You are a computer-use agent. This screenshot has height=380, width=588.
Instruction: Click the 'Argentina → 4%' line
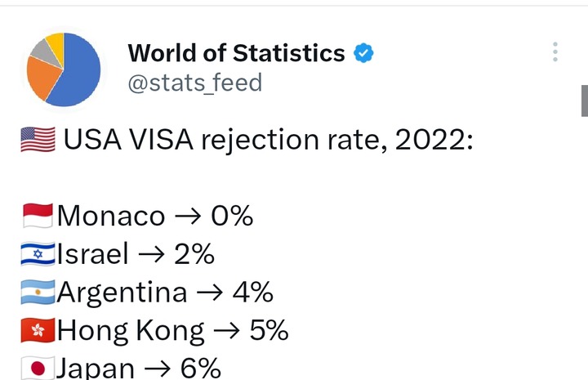165,293
